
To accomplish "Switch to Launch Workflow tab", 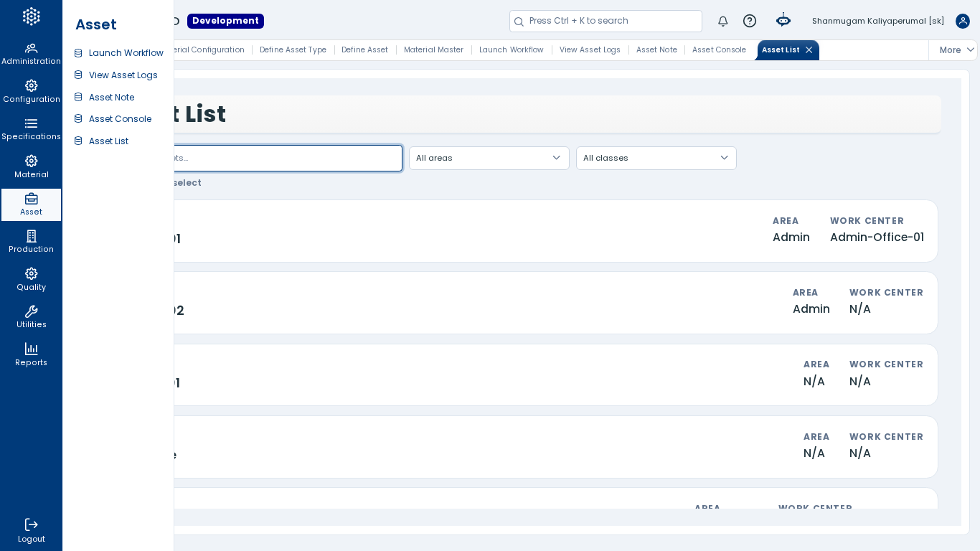I will [511, 50].
